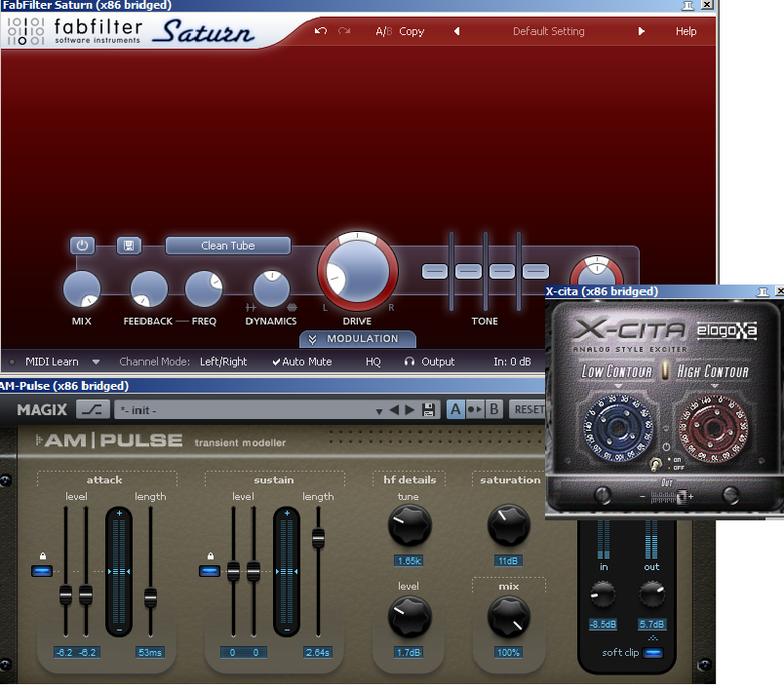Screen dimensions: 784x688
Task: Click the FEEDBACK knob in Saturn
Action: point(148,288)
